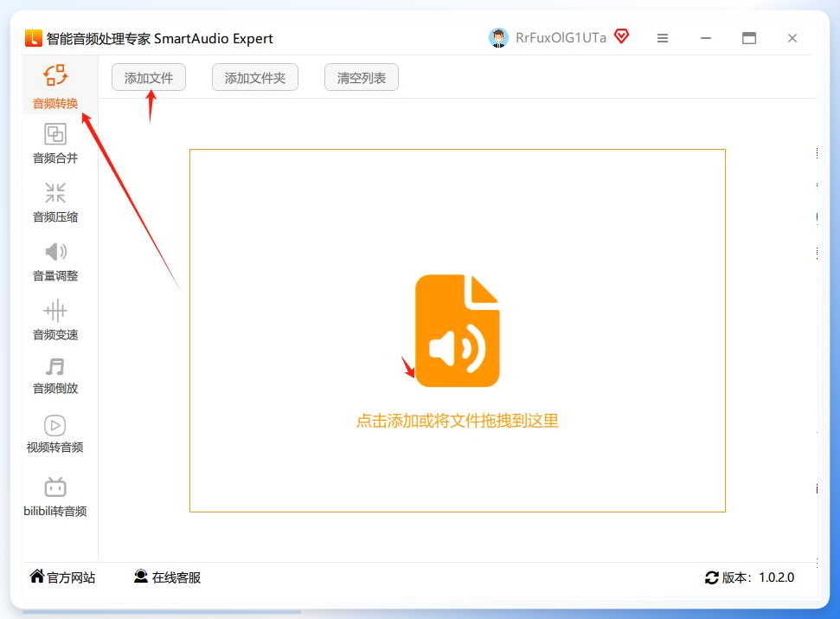Screen dimensions: 840x619
Task: Click the red VIP diamond badge
Action: [621, 36]
